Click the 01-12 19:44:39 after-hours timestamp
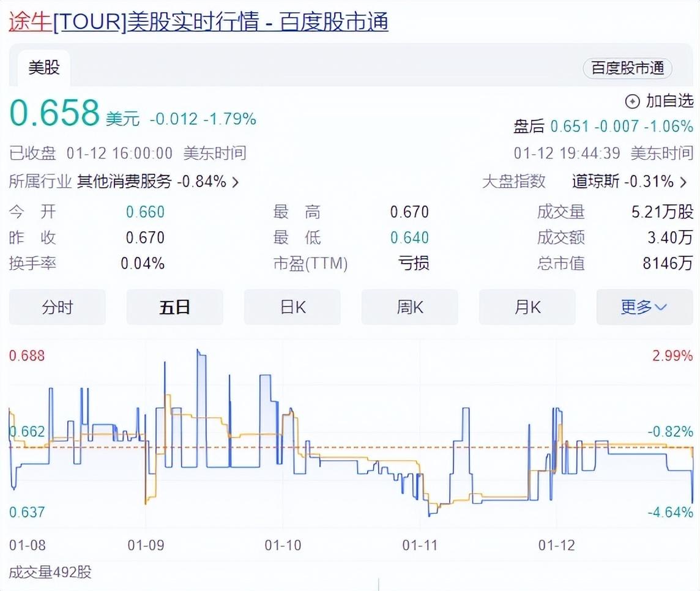The height and width of the screenshot is (591, 700). pos(567,154)
